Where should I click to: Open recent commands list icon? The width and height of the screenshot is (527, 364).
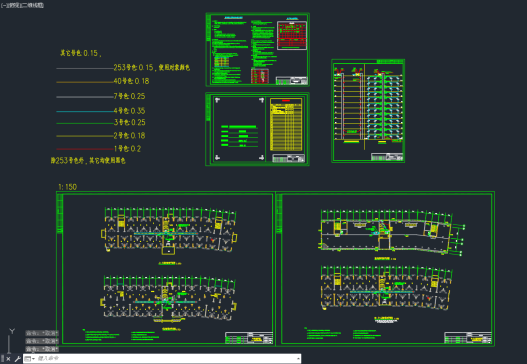(x=29, y=359)
